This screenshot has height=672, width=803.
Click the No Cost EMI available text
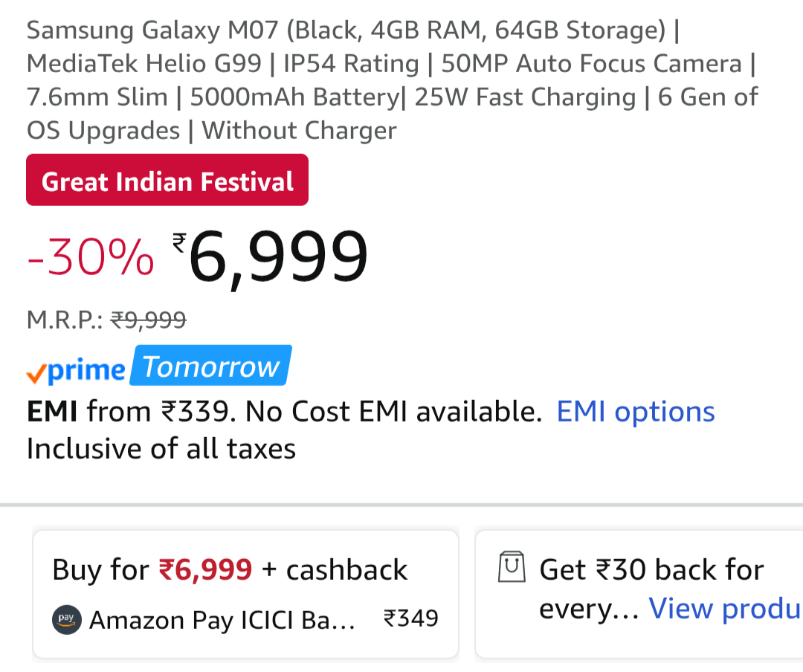(x=393, y=411)
